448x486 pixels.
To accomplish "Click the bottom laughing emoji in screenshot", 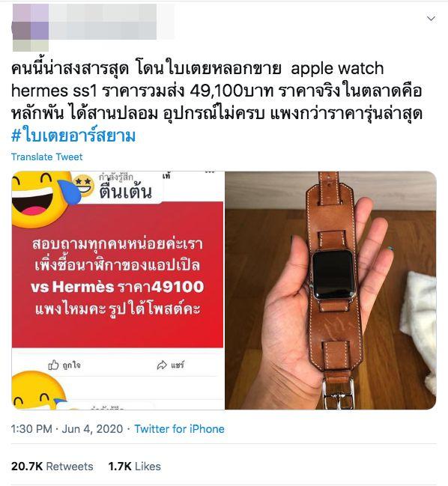I will point(39,391).
